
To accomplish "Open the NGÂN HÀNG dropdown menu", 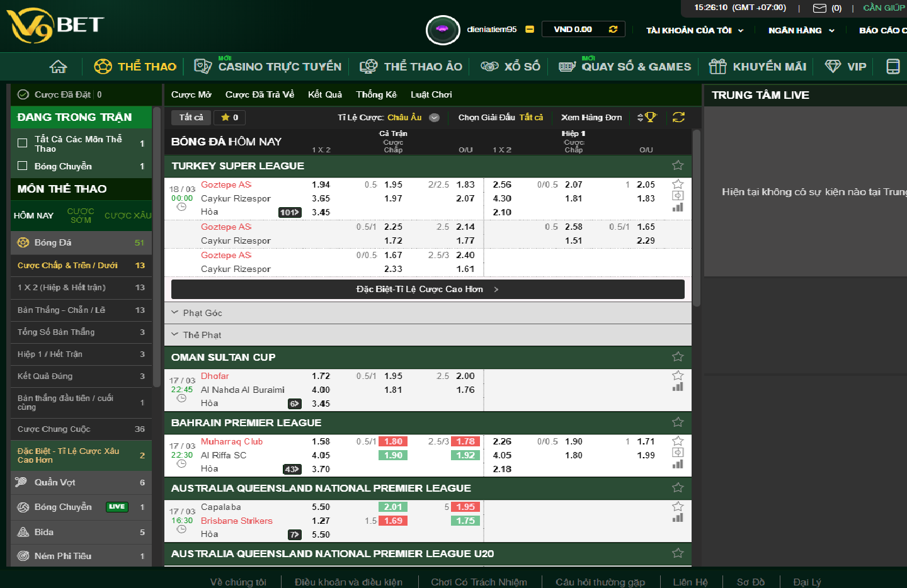I will [x=801, y=30].
